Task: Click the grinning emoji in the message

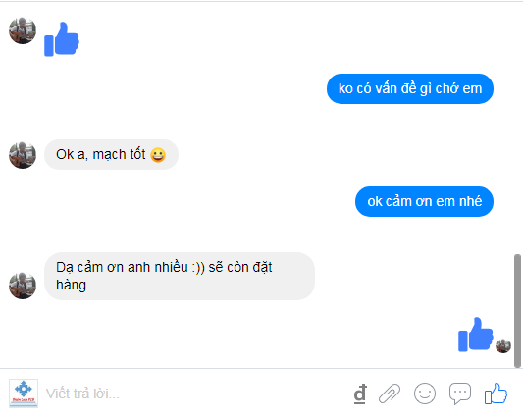Action: point(158,155)
